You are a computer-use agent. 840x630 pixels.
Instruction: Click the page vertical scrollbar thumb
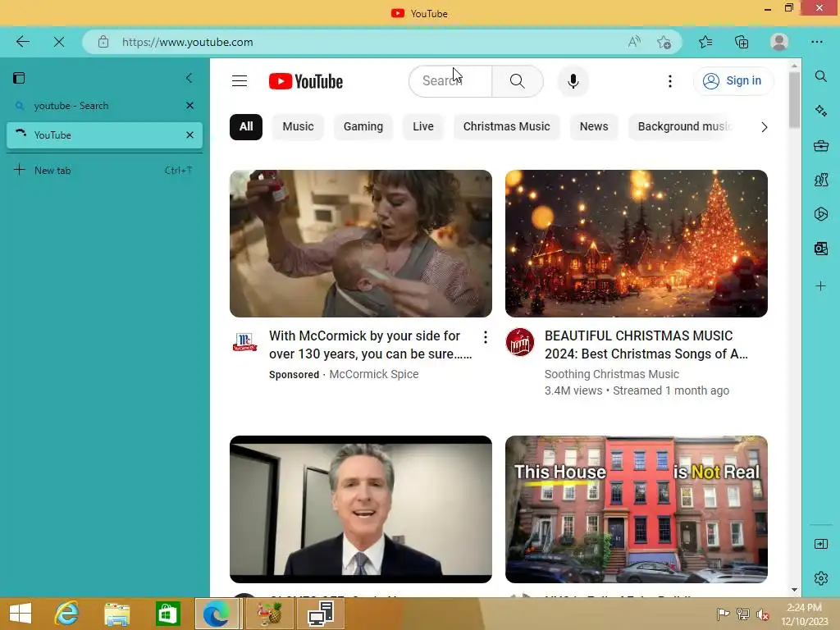pos(794,99)
